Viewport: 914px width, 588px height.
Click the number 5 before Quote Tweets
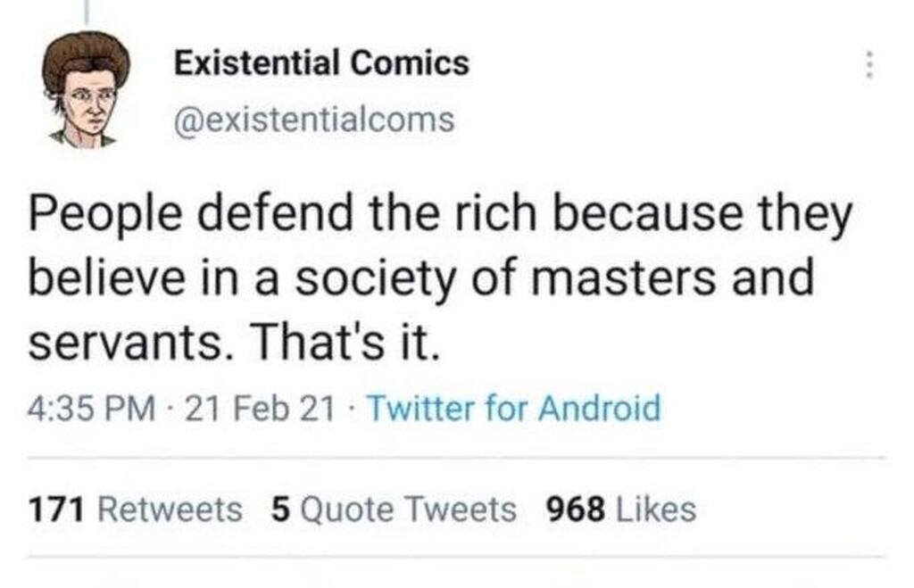click(278, 509)
